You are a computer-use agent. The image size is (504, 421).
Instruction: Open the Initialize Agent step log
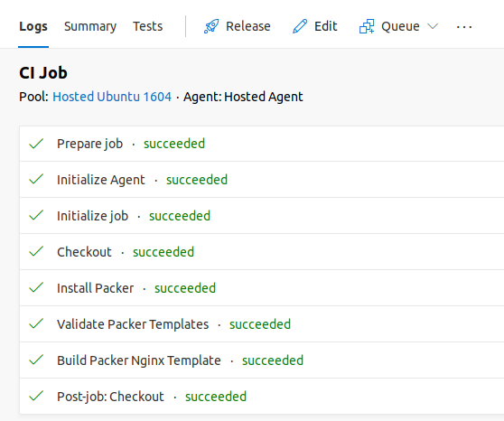pos(262,180)
